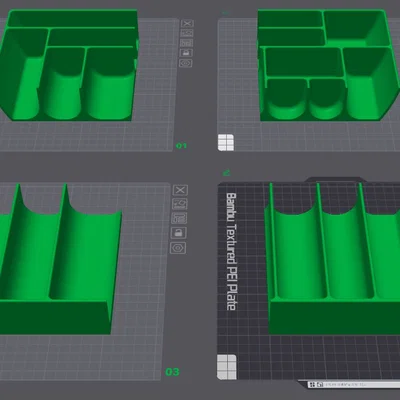This screenshot has height=400, width=400.
Task: Click the green 01 plate number label
Action: pos(181,146)
